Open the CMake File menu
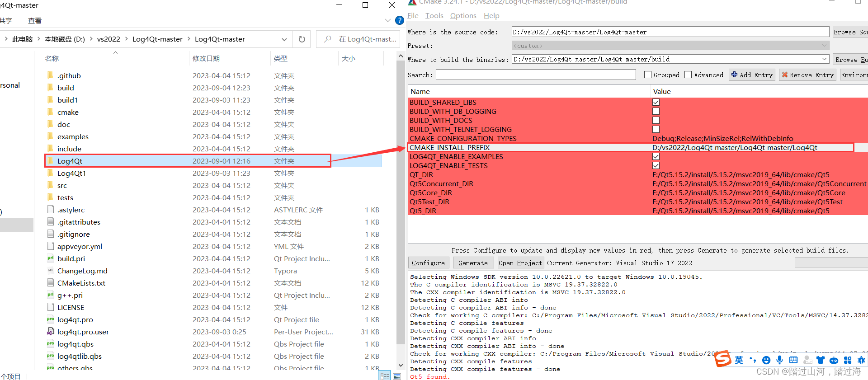This screenshot has height=380, width=868. (x=413, y=16)
